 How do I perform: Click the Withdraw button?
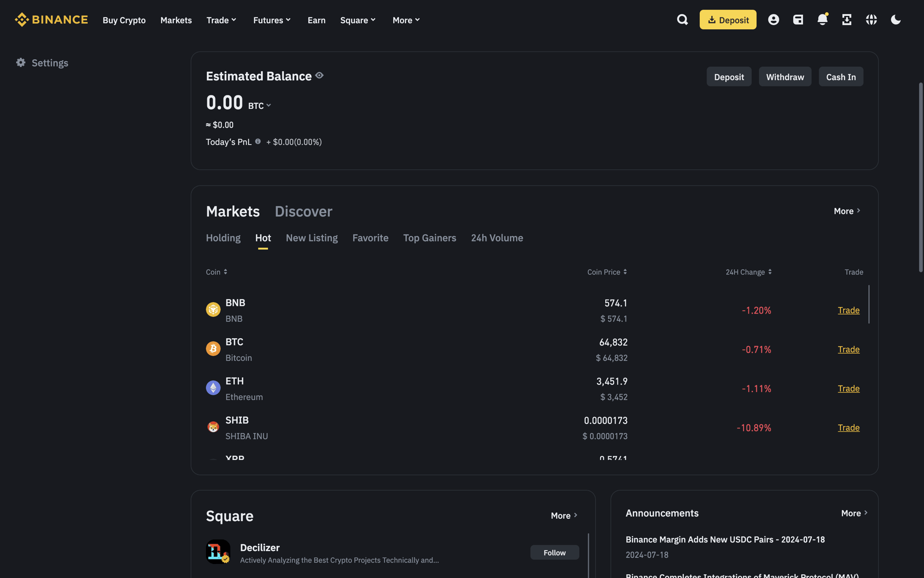click(785, 77)
